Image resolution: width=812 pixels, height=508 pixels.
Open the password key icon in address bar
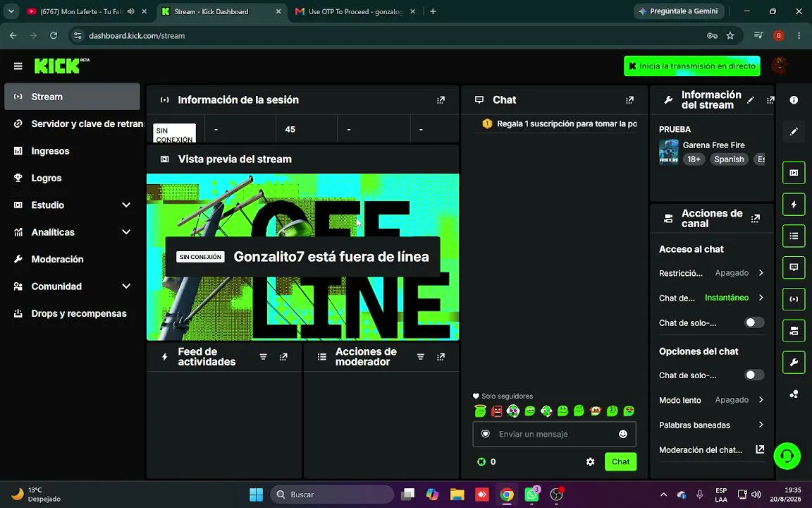click(712, 35)
